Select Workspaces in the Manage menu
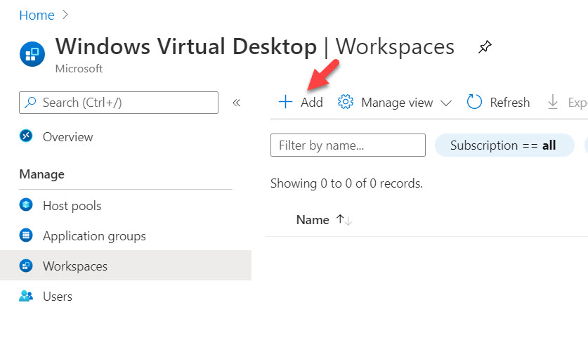The image size is (588, 364). 126,266
